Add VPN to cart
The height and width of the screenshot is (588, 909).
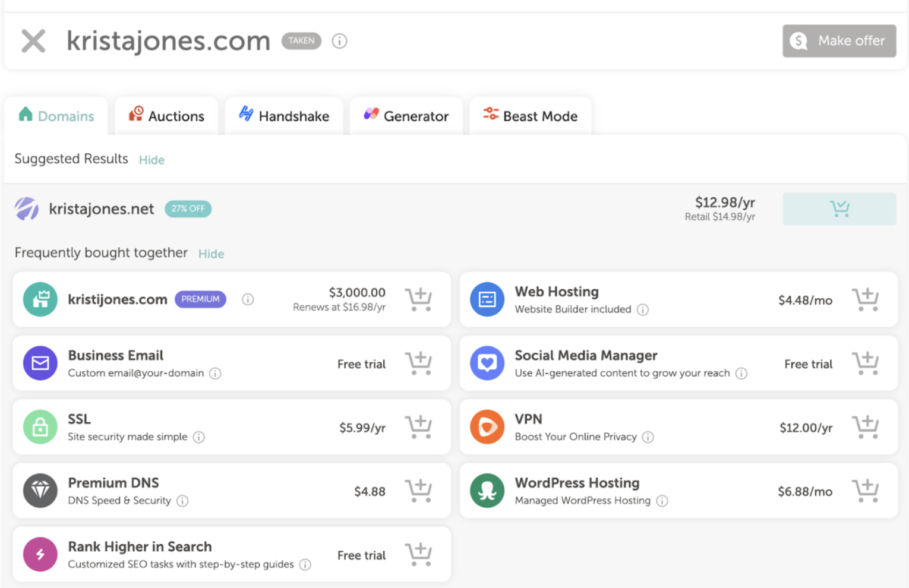(x=866, y=427)
